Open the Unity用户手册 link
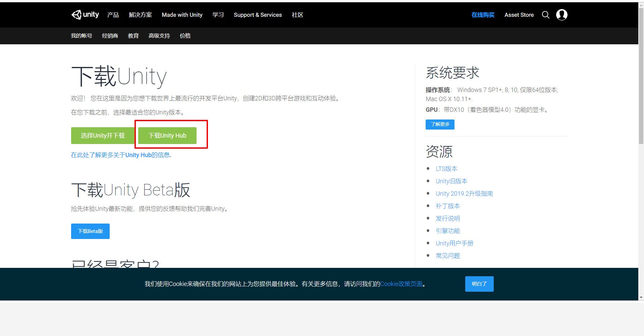Screen dimensions: 644x336 454,243
